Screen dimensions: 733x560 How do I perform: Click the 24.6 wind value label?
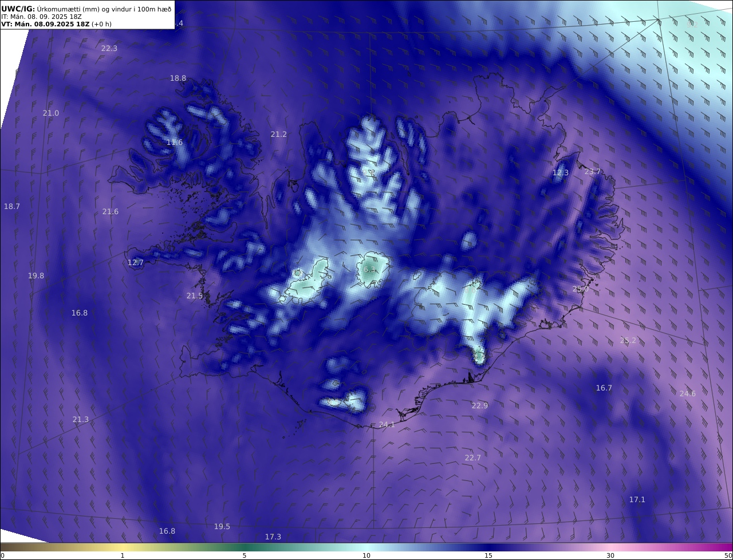click(688, 394)
